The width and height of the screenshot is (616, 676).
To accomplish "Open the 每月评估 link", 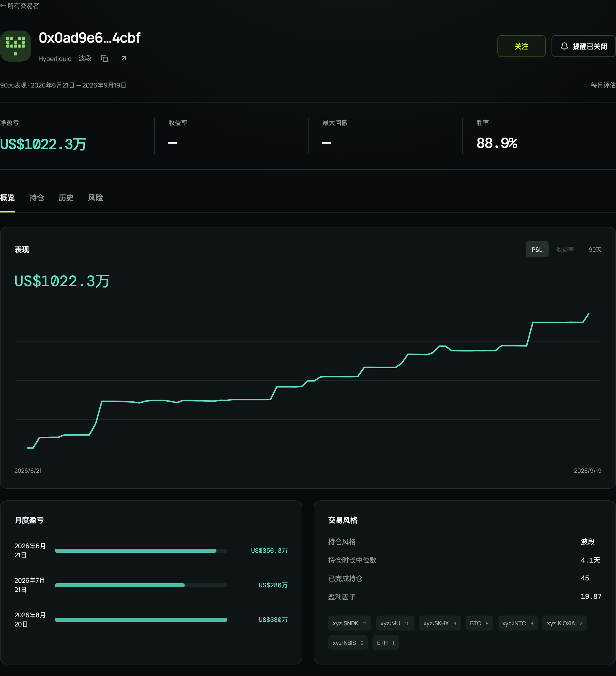I will tap(603, 85).
